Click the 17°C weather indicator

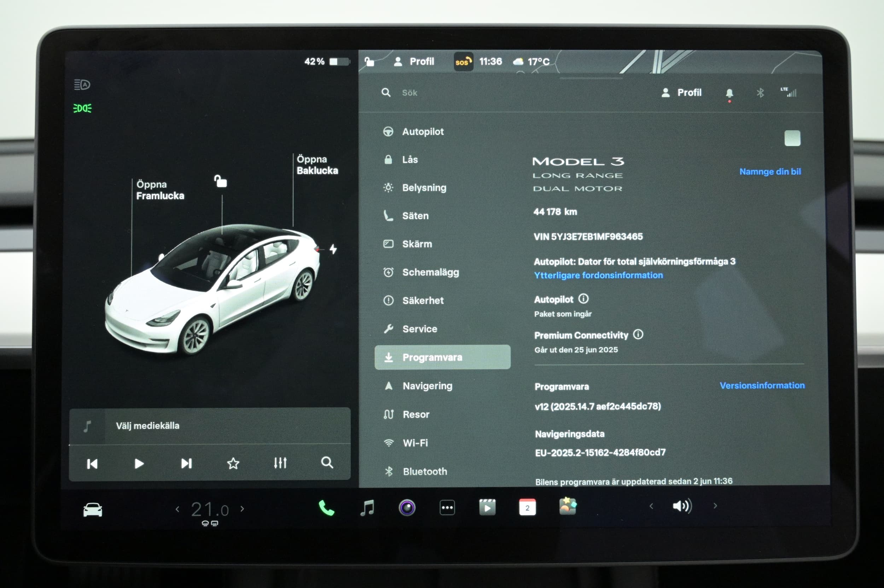(531, 62)
